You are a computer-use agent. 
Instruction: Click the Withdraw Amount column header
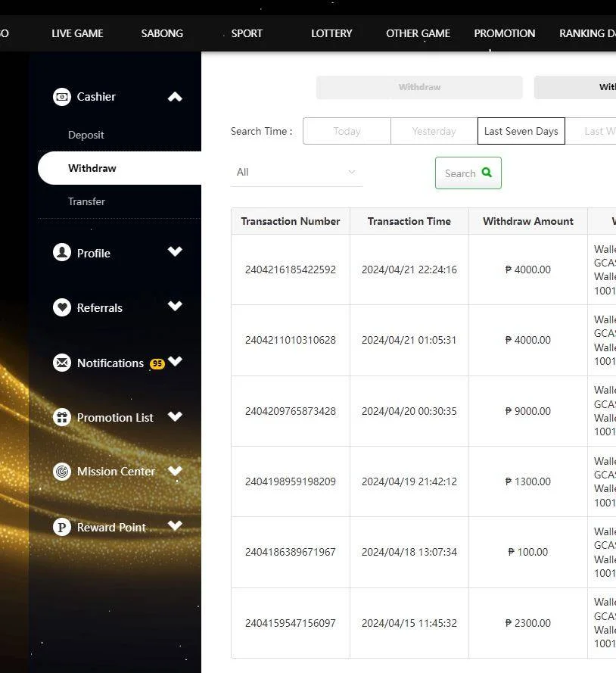(528, 221)
